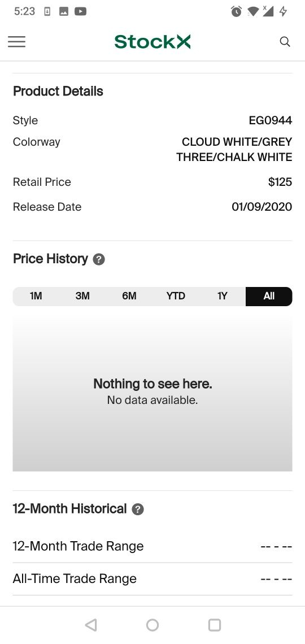Select the YTD price history range
The width and height of the screenshot is (305, 644).
pos(176,296)
